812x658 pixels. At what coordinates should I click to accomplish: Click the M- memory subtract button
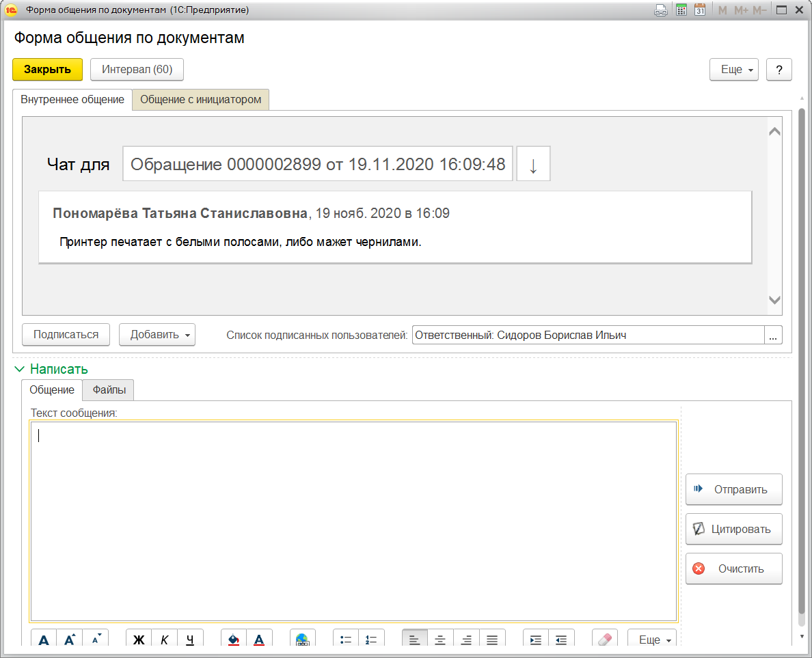click(759, 10)
